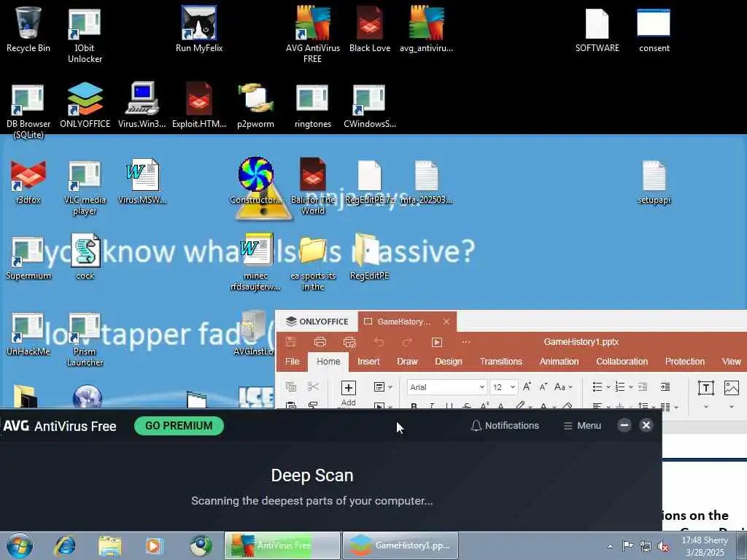
Task: Click the muted volume tray icon
Action: point(663,546)
